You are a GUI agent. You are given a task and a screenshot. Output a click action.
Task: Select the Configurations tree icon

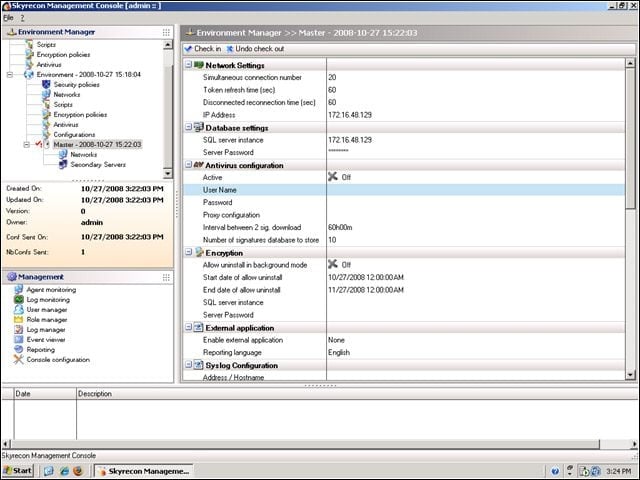click(46, 134)
